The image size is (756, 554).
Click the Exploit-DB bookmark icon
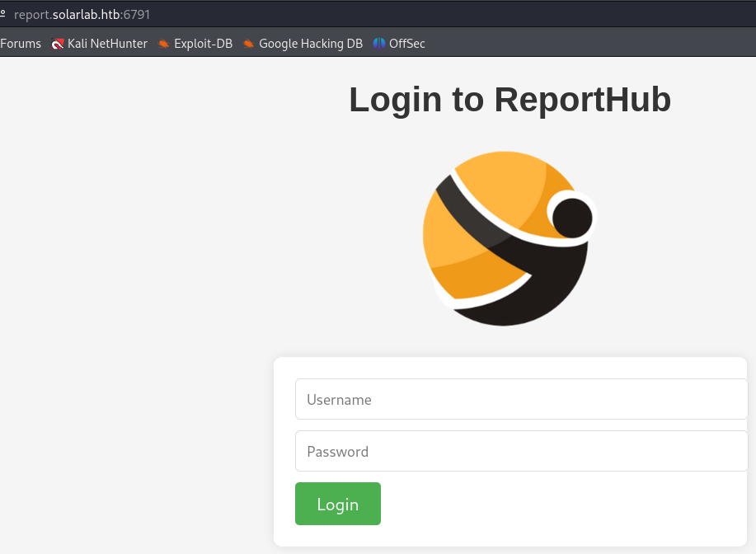(164, 44)
